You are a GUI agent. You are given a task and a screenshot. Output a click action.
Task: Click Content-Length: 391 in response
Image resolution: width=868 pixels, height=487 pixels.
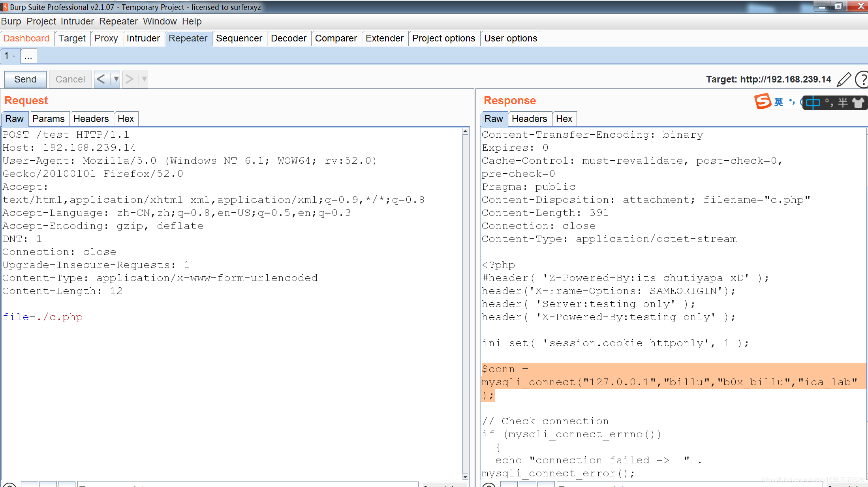(545, 213)
